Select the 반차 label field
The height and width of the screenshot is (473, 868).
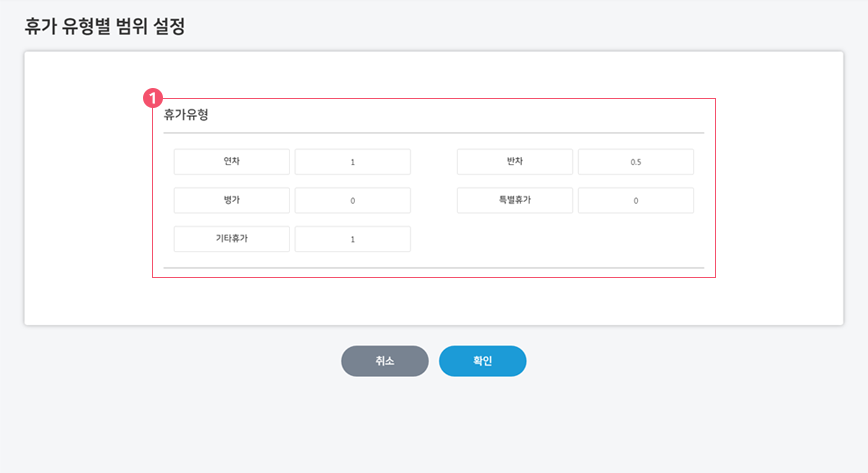[515, 162]
